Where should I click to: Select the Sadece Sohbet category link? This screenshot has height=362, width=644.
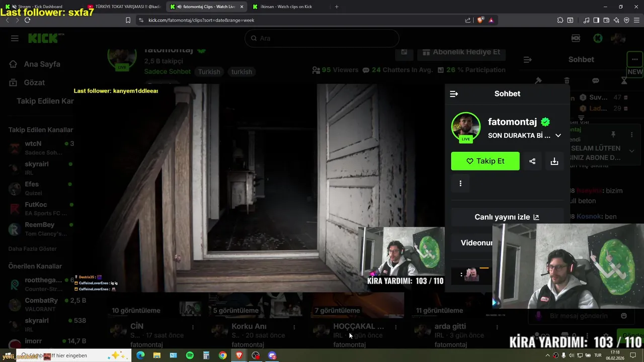pyautogui.click(x=168, y=71)
